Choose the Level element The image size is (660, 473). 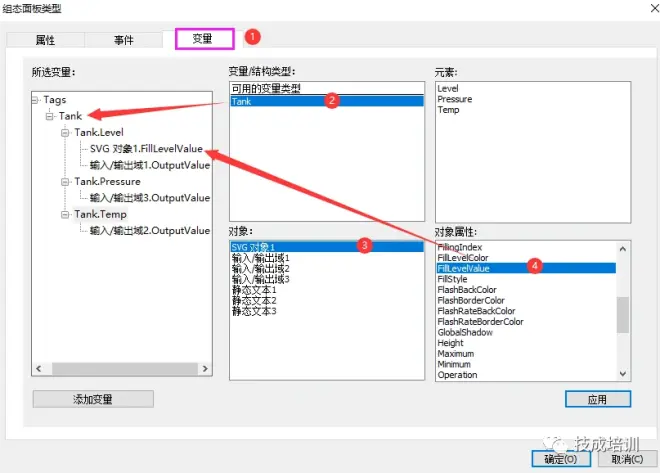coord(447,89)
